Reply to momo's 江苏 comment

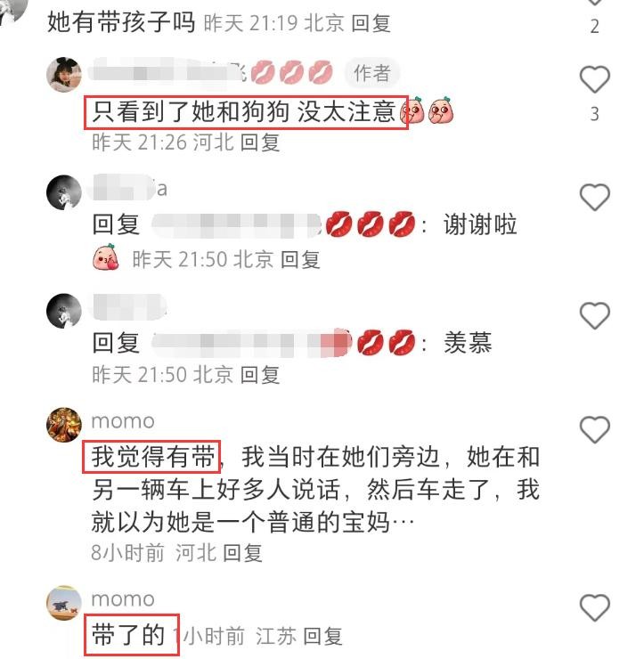[322, 636]
